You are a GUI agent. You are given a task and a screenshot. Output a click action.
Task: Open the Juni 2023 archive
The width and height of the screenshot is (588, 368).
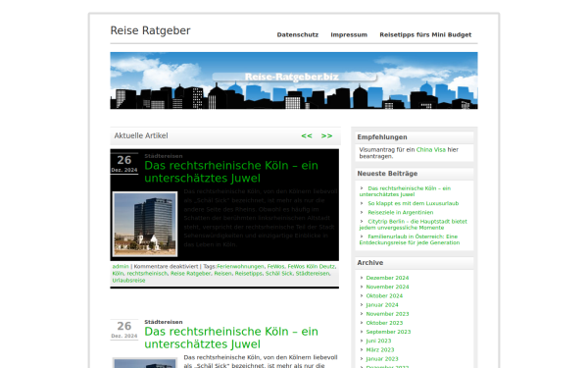[378, 341]
